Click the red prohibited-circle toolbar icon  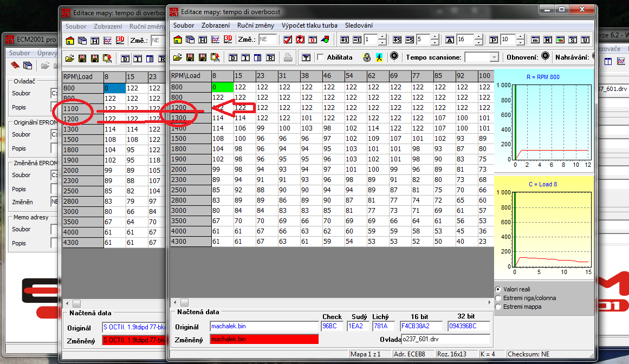click(x=300, y=40)
